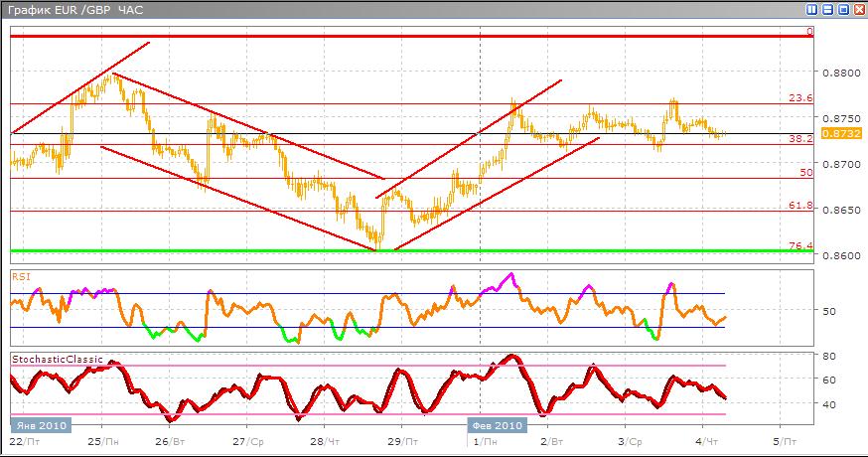Click the horizontal tile window icon
The height and width of the screenshot is (457, 868).
pos(827,9)
